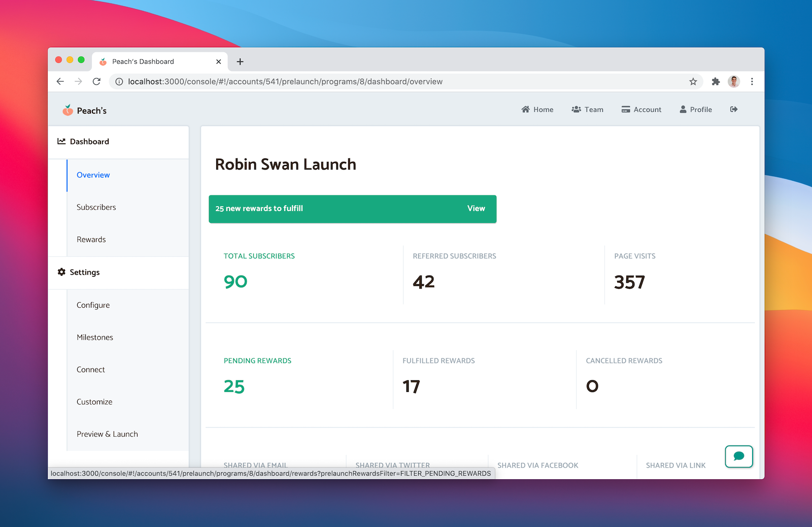The width and height of the screenshot is (812, 527).
Task: Click the Team people icon
Action: 576,109
